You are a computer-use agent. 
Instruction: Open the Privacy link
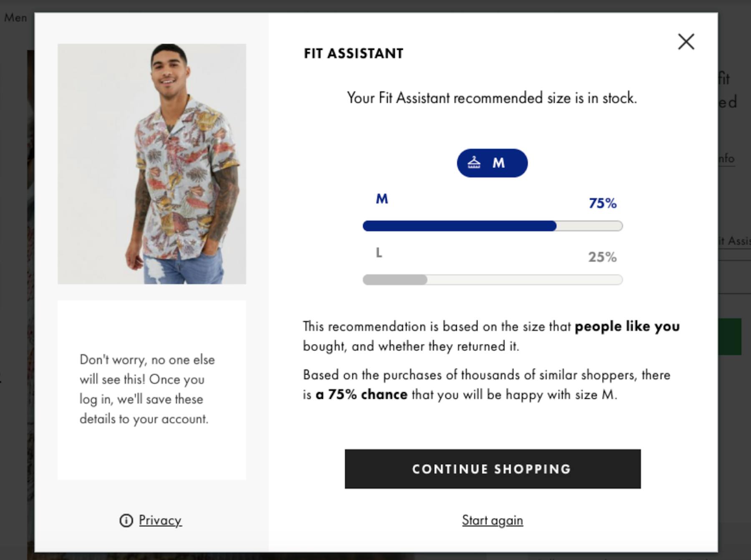pos(160,520)
